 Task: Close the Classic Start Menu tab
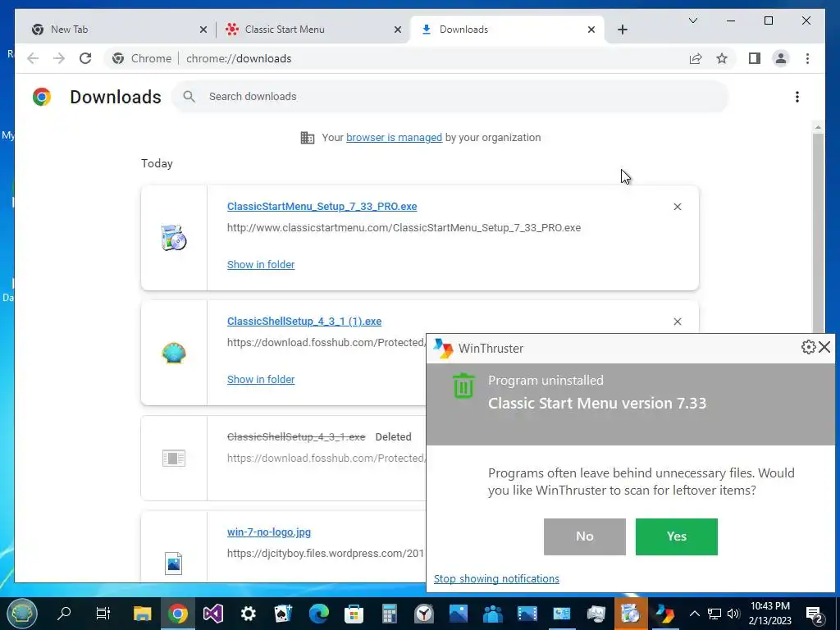click(x=398, y=30)
